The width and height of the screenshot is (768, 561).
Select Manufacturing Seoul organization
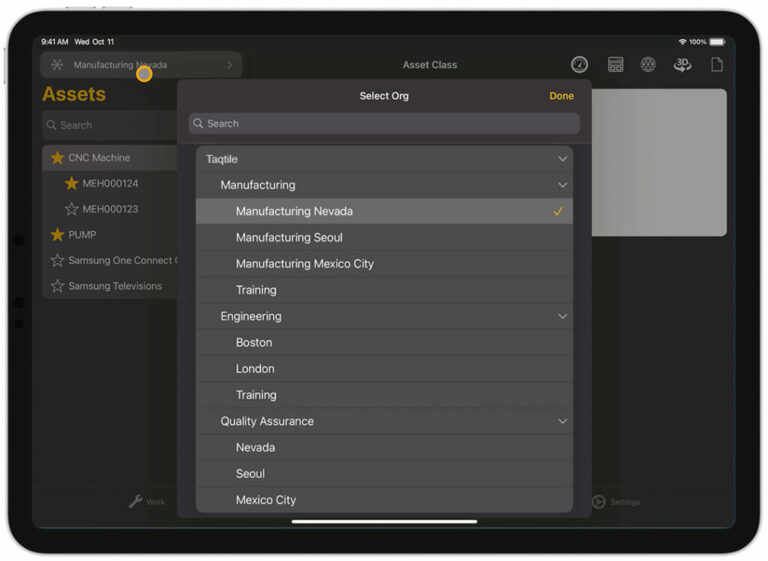tap(289, 238)
